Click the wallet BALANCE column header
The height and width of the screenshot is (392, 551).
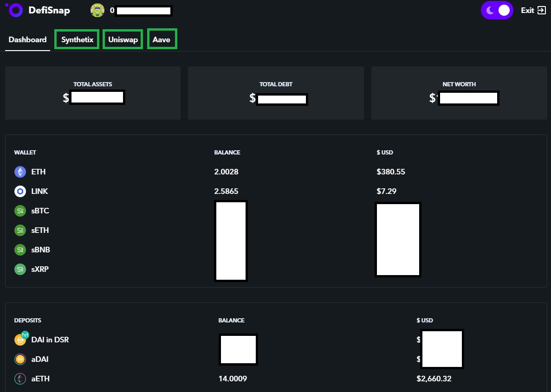pyautogui.click(x=227, y=153)
